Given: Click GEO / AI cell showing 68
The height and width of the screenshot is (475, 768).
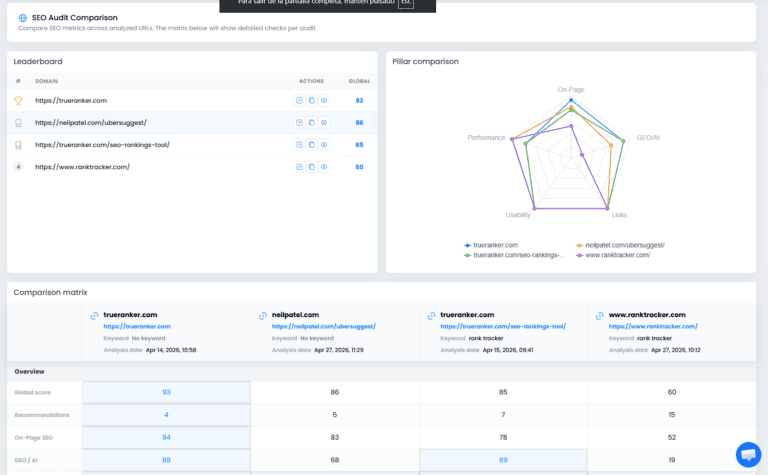Looking at the screenshot, I should pos(335,460).
